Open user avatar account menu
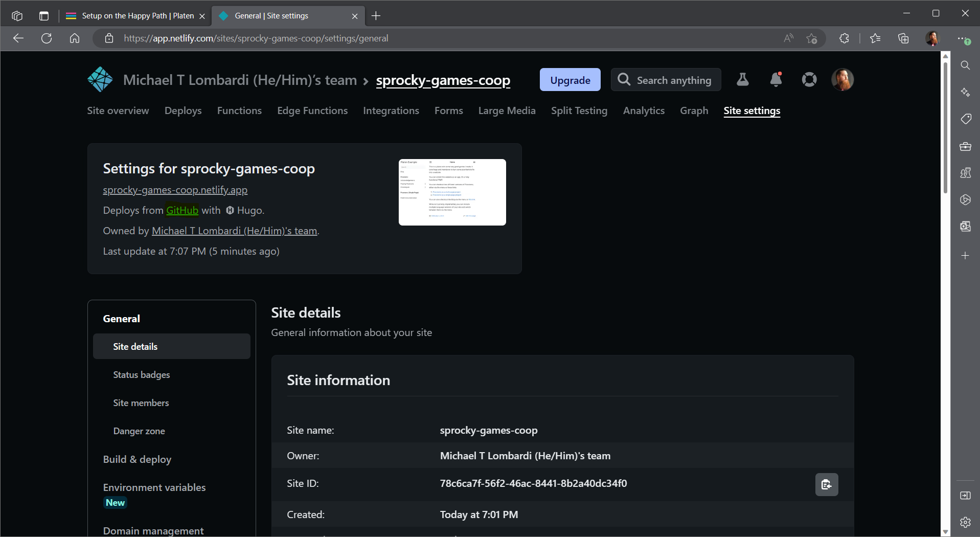The image size is (980, 537). coord(842,80)
